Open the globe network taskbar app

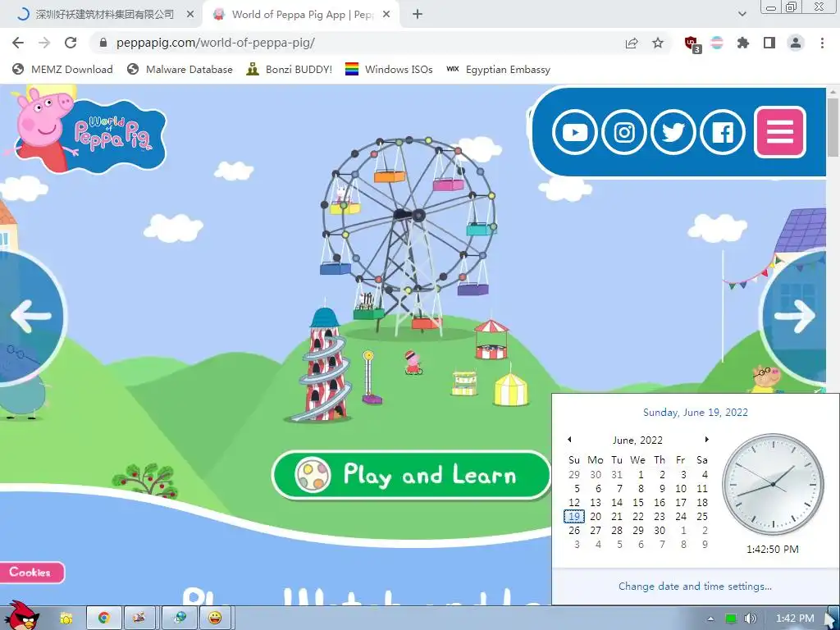(180, 618)
